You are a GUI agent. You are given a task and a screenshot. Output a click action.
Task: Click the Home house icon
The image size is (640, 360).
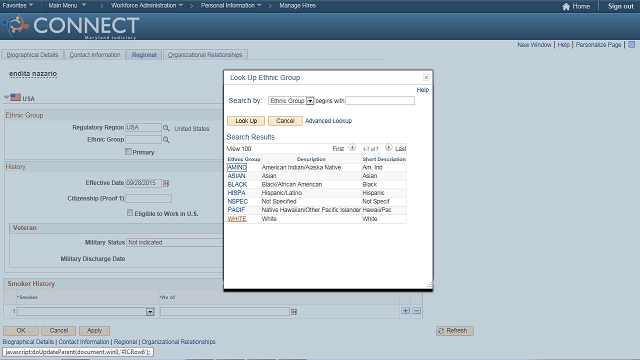(566, 6)
